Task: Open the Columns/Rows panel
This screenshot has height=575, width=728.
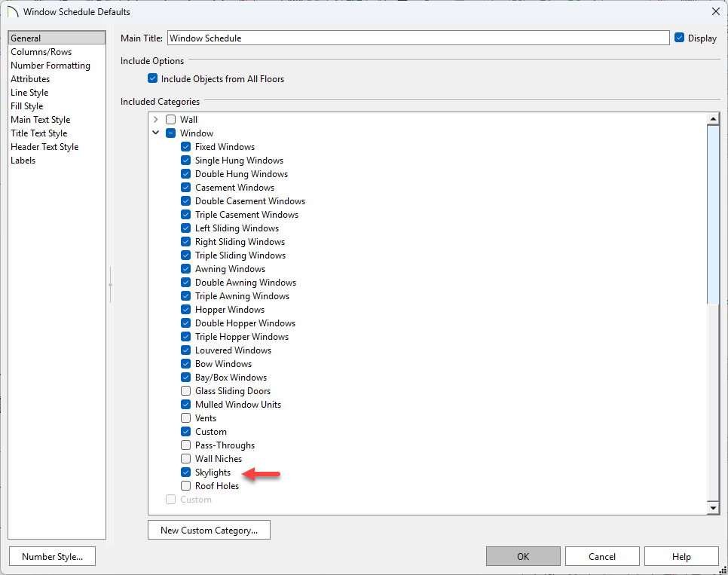Action: click(41, 52)
